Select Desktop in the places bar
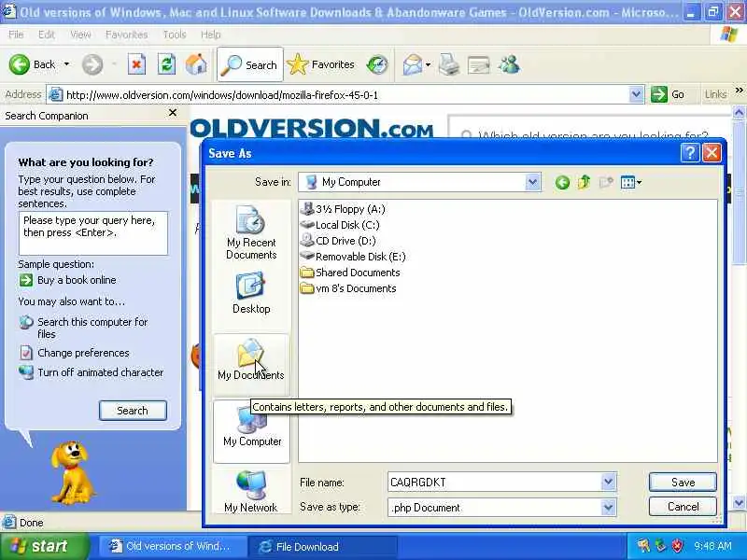 (x=251, y=292)
